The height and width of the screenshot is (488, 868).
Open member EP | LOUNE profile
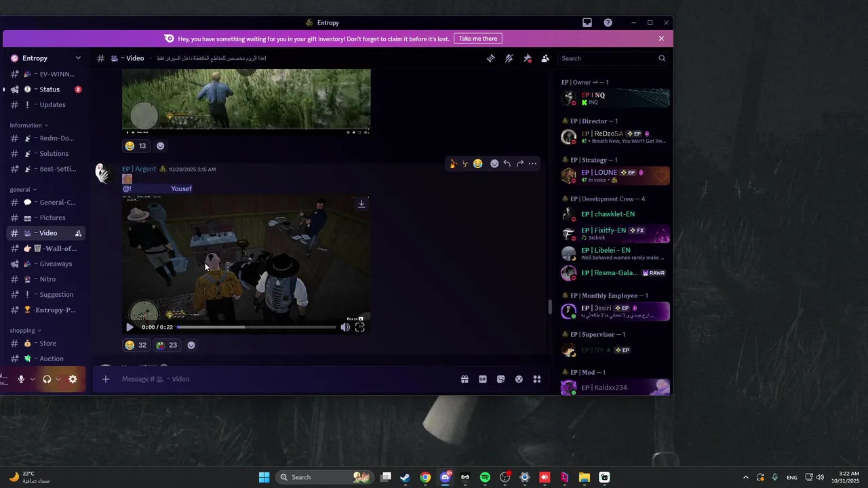click(615, 176)
